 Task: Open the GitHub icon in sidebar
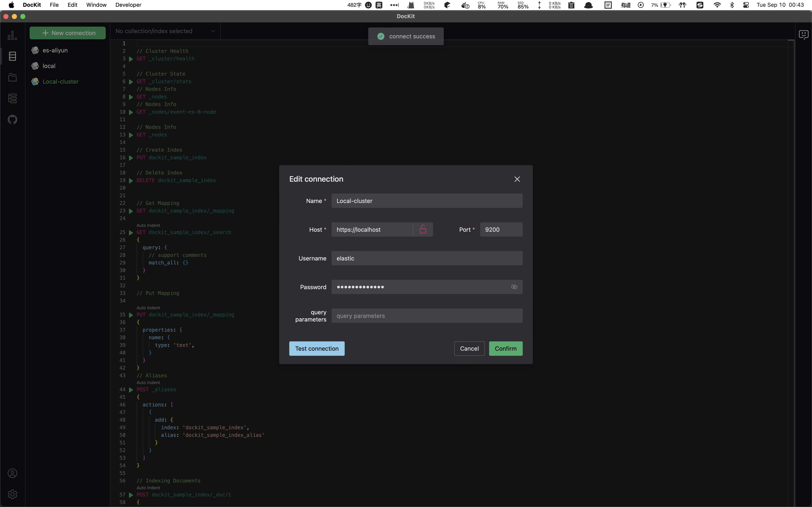pos(12,119)
